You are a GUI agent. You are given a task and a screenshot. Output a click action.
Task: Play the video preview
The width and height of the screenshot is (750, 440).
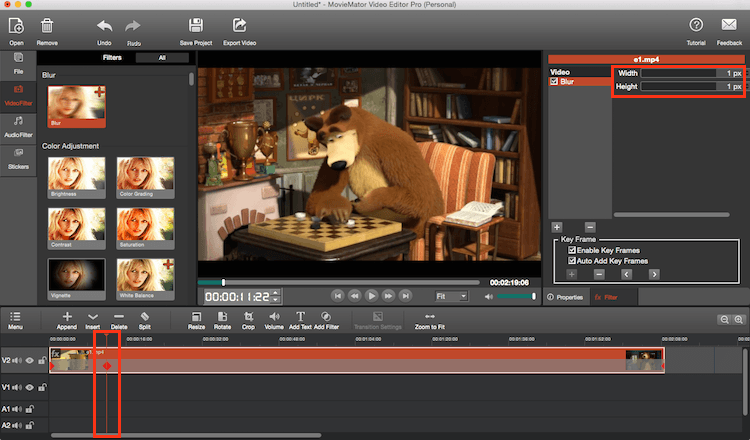372,296
